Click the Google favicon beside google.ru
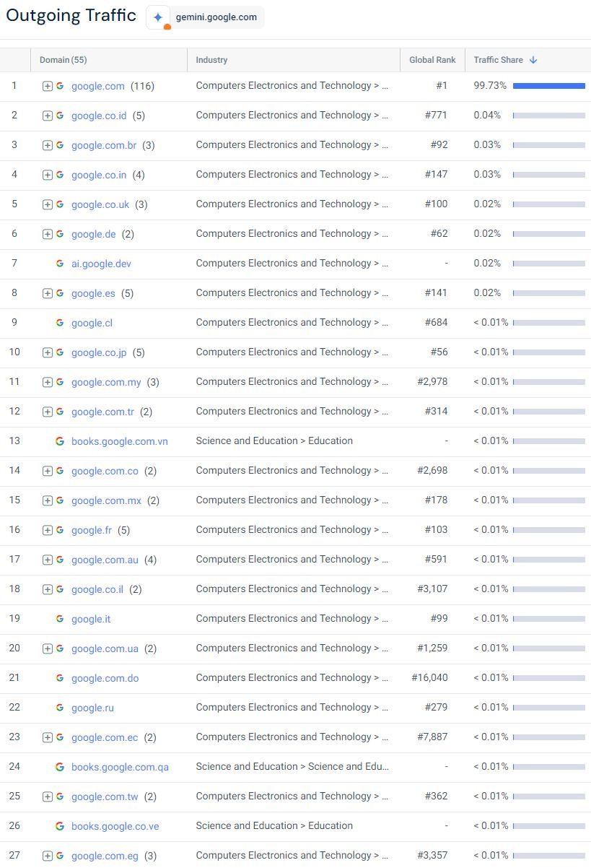Image resolution: width=591 pixels, height=868 pixels. point(60,708)
